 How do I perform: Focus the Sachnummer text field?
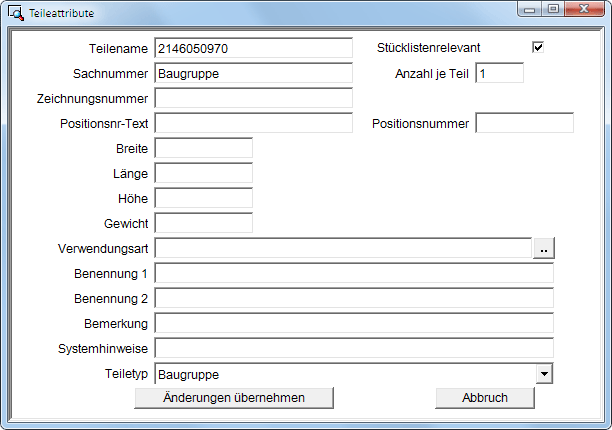[x=253, y=73]
